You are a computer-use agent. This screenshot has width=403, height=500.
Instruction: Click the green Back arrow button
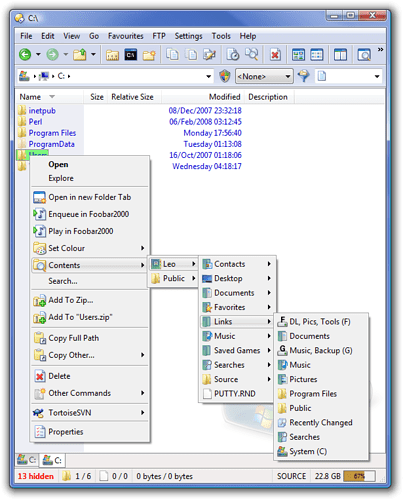tap(25, 54)
